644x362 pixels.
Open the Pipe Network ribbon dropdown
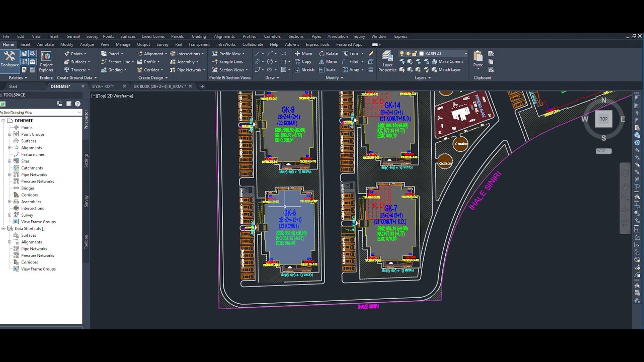[x=188, y=70]
